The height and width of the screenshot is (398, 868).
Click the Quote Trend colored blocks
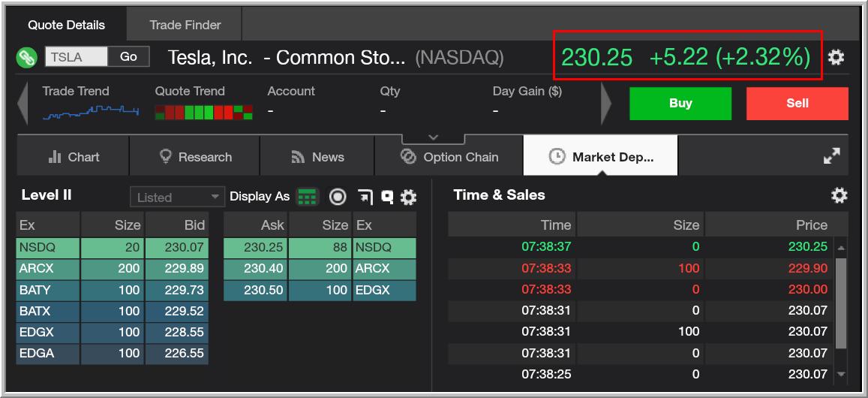pyautogui.click(x=204, y=112)
